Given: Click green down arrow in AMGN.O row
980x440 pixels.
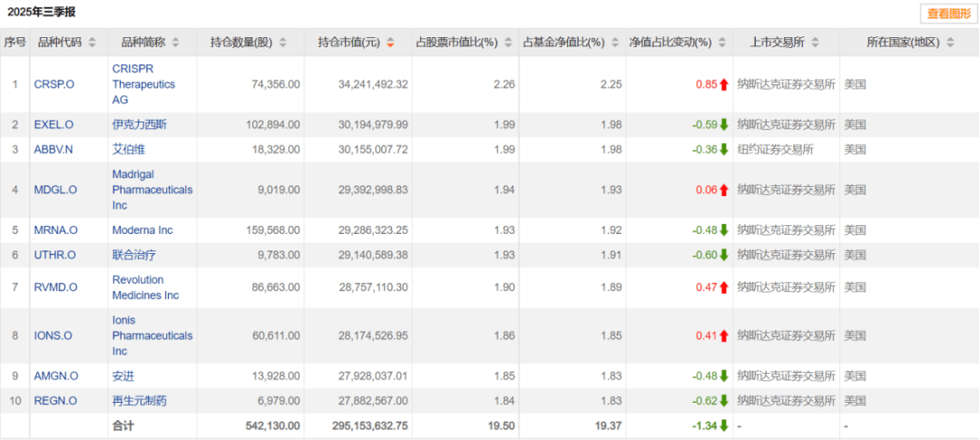Looking at the screenshot, I should click(724, 376).
